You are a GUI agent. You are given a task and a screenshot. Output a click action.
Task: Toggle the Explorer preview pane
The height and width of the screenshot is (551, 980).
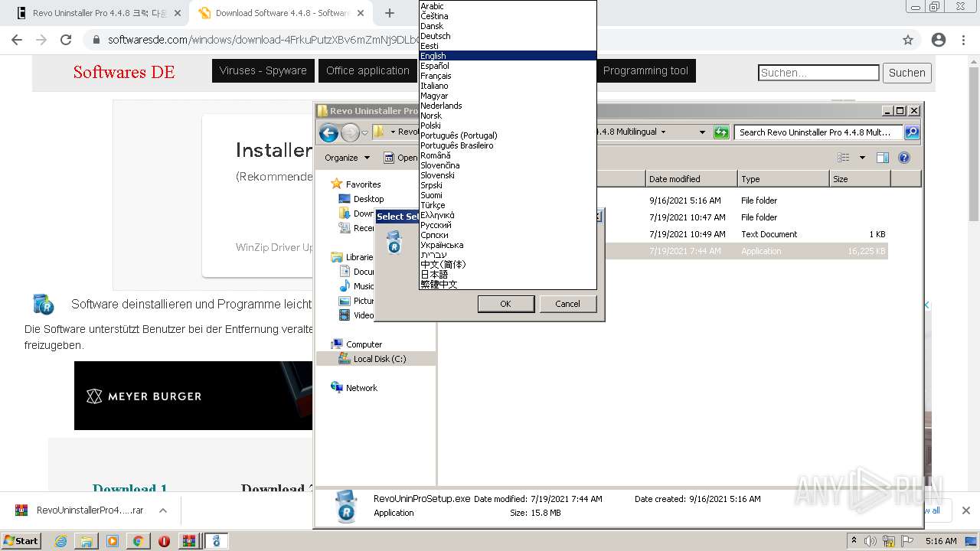[x=883, y=158]
